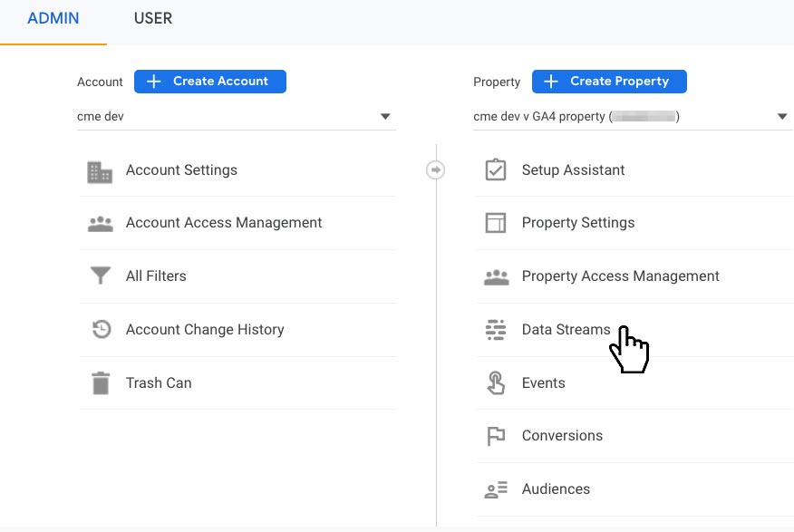Open Account Change History
The height and width of the screenshot is (532, 794).
pos(238,330)
